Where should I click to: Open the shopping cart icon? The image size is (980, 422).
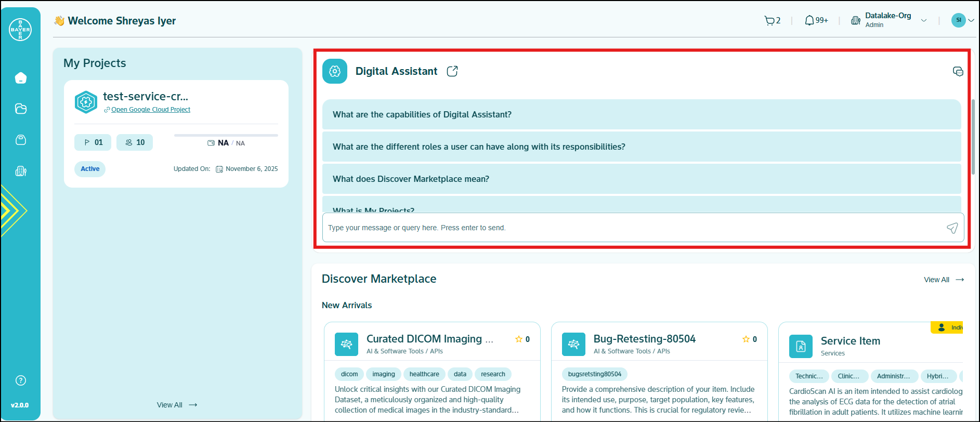(x=769, y=21)
